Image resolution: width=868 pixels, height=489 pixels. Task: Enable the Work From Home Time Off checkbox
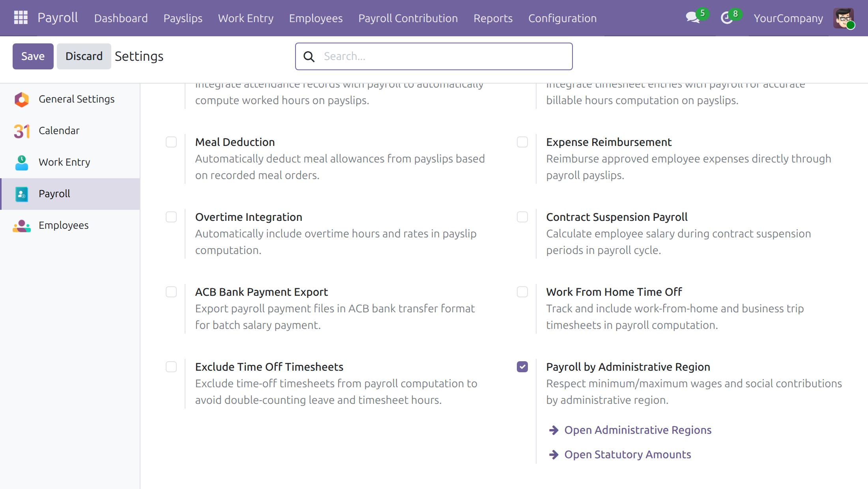click(522, 292)
